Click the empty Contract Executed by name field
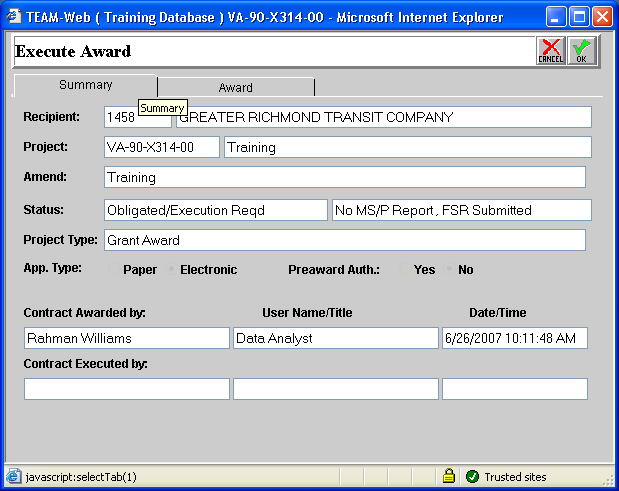Image resolution: width=619 pixels, height=491 pixels. click(127, 389)
